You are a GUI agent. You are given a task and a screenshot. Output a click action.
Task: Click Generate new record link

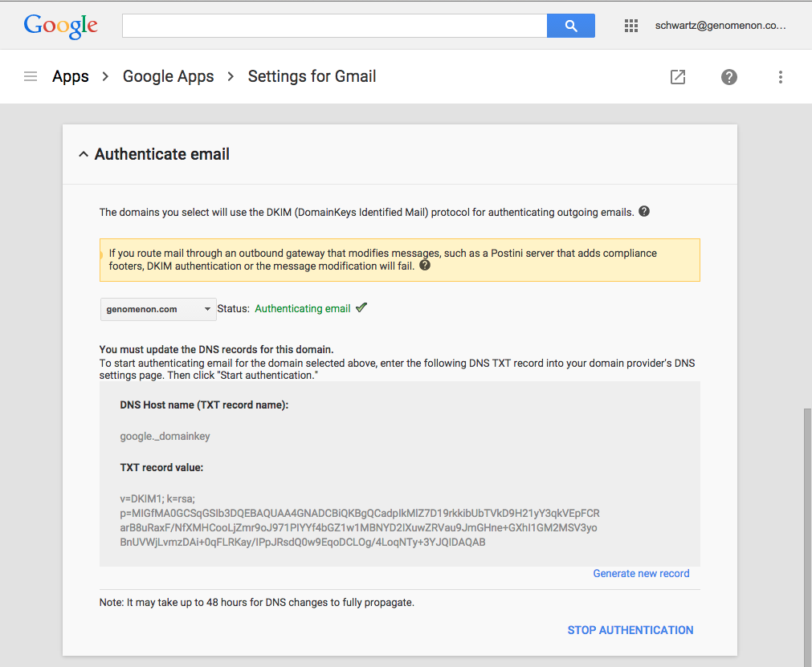(641, 573)
